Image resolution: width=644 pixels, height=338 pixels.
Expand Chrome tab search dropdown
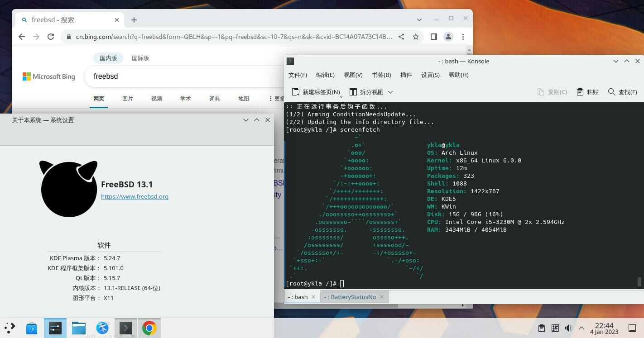coord(419,19)
